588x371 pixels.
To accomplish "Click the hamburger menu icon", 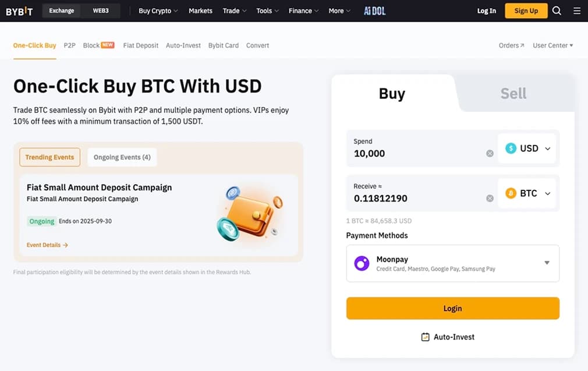I will (x=577, y=10).
